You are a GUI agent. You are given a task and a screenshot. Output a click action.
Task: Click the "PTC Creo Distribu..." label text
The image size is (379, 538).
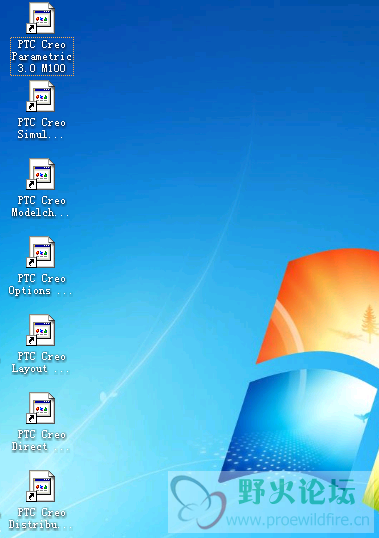(x=40, y=518)
